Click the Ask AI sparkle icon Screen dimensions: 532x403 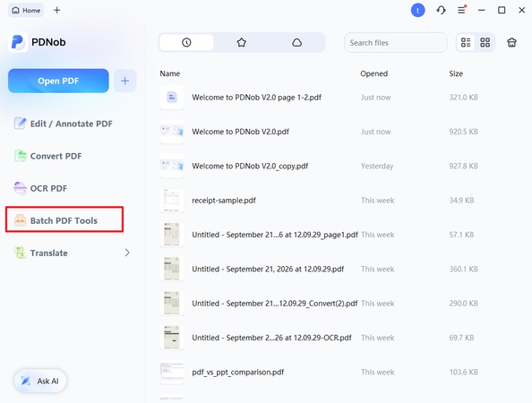25,381
